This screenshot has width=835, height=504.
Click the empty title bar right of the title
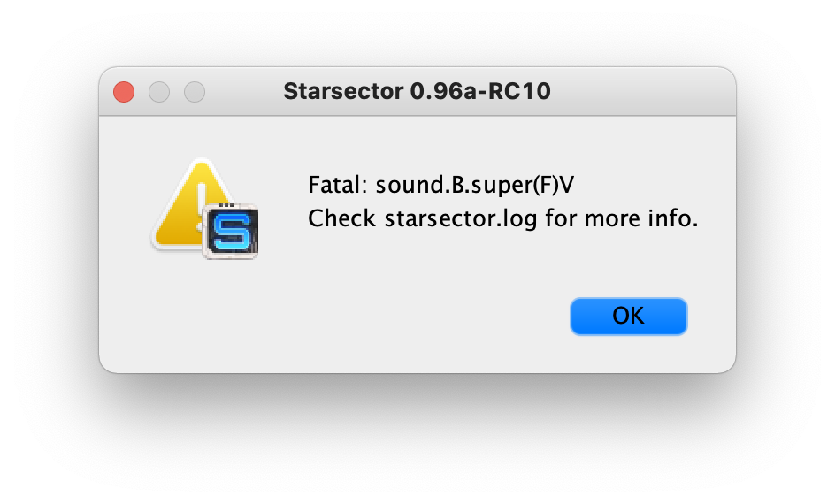[641, 92]
